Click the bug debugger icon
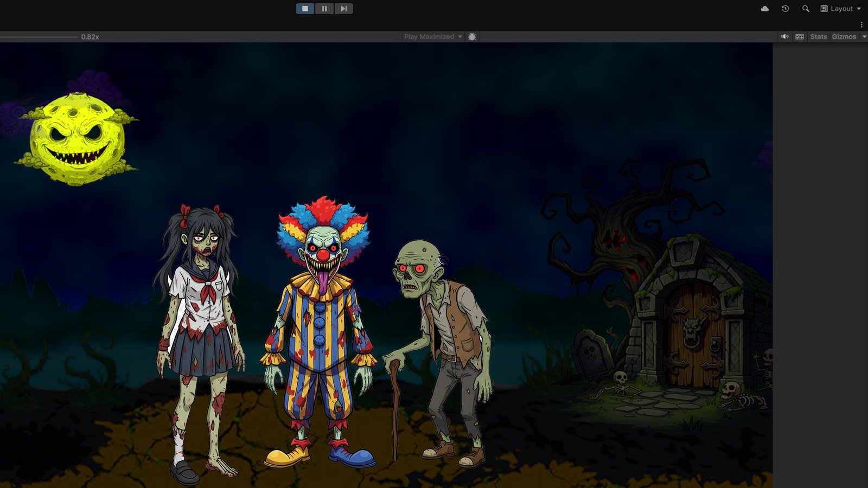 pos(472,36)
